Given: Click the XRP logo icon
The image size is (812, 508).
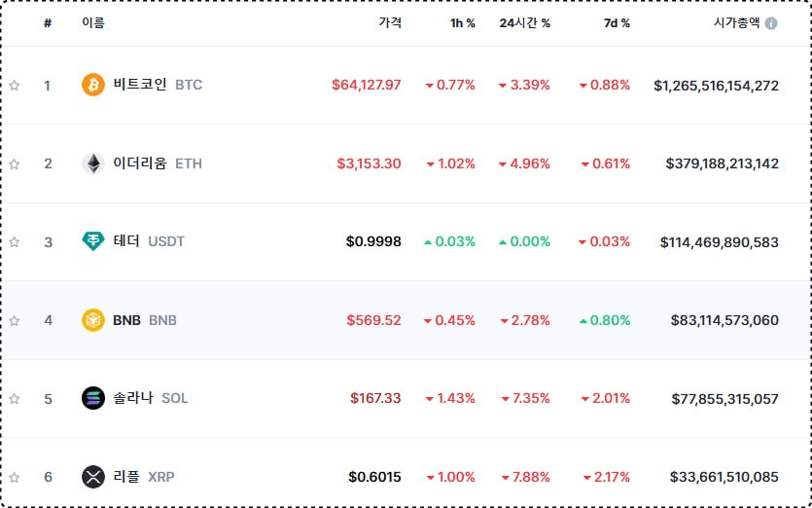Looking at the screenshot, I should point(93,477).
